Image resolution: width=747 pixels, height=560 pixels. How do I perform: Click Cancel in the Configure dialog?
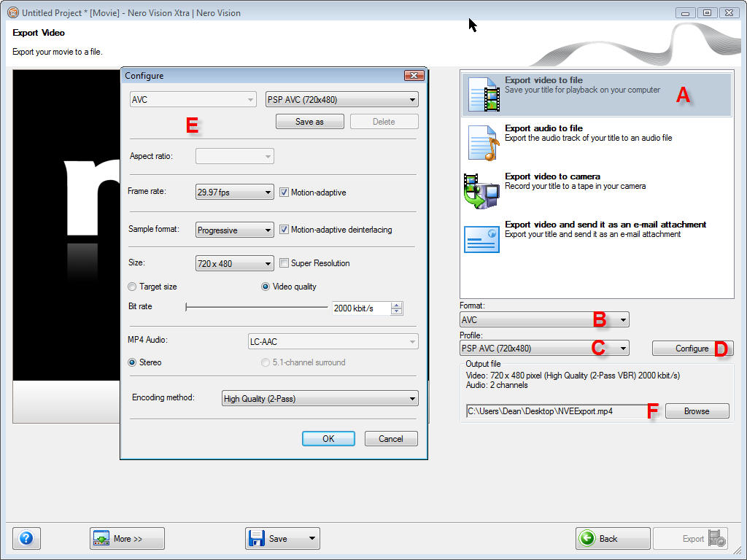click(391, 438)
